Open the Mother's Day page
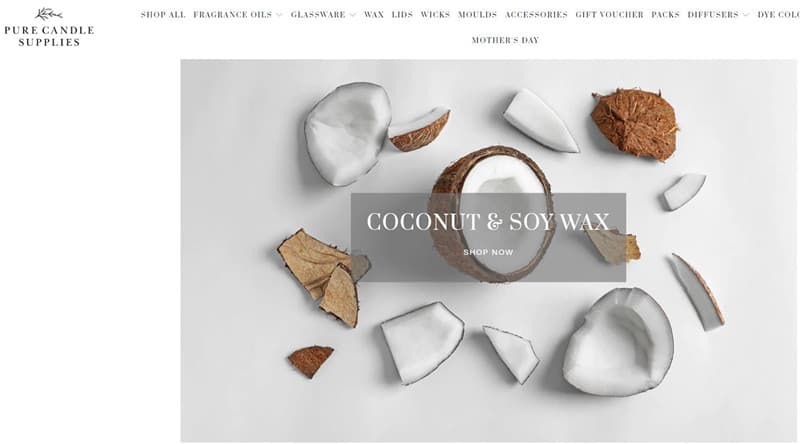Screen dimensions: 800x444 click(x=505, y=40)
